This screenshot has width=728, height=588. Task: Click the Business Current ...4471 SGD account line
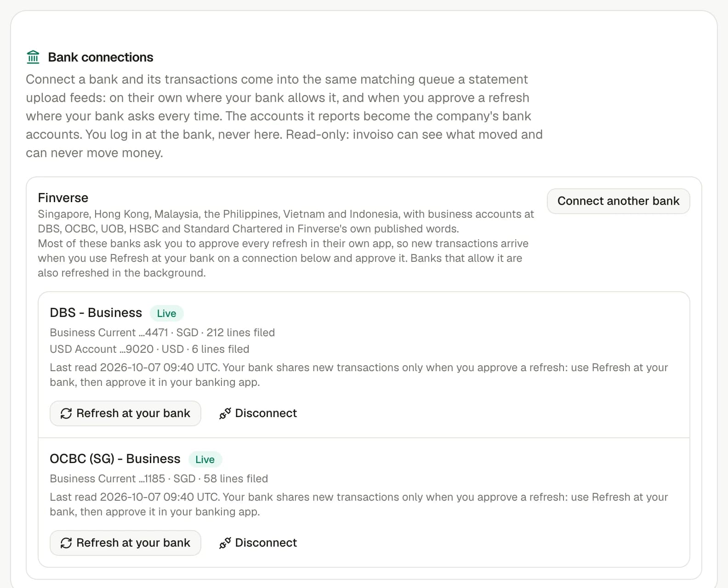[x=162, y=333]
